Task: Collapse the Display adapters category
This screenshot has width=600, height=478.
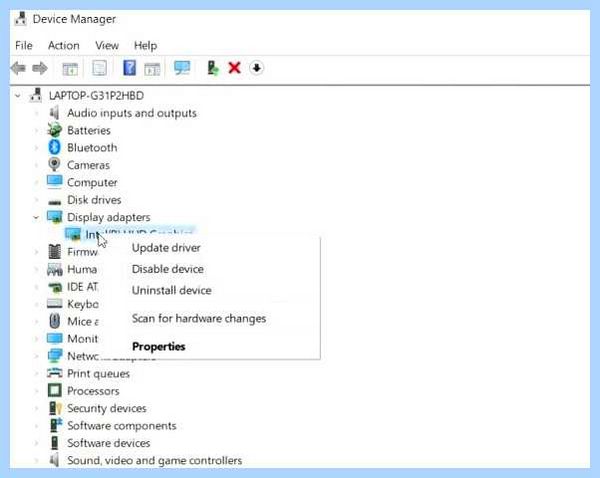Action: coord(36,217)
